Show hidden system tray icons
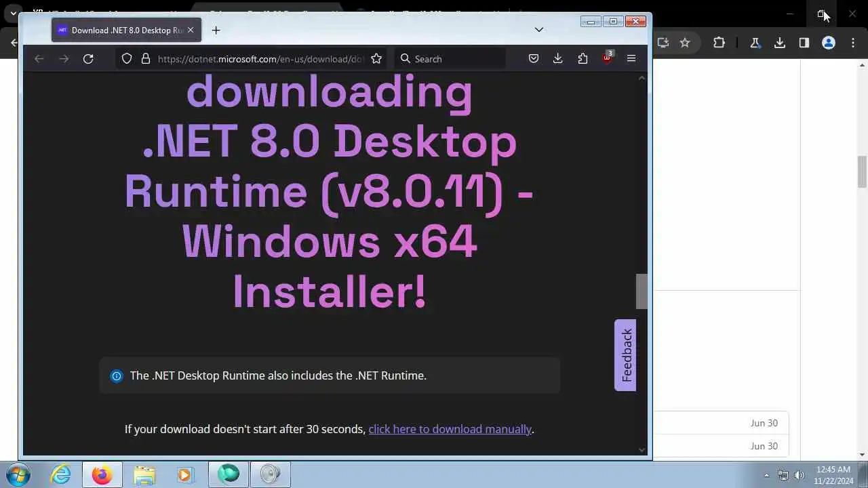868x488 pixels. click(766, 475)
